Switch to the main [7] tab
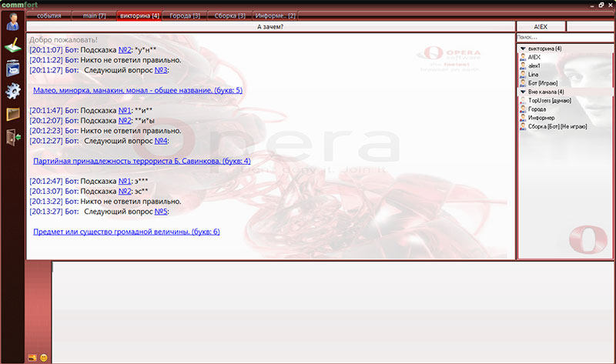 pyautogui.click(x=93, y=15)
